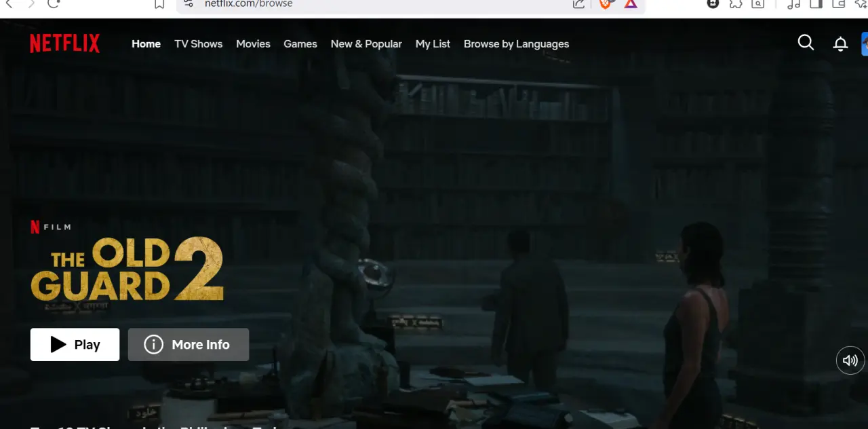
Task: Toggle the browser sidebar panel
Action: tap(816, 3)
